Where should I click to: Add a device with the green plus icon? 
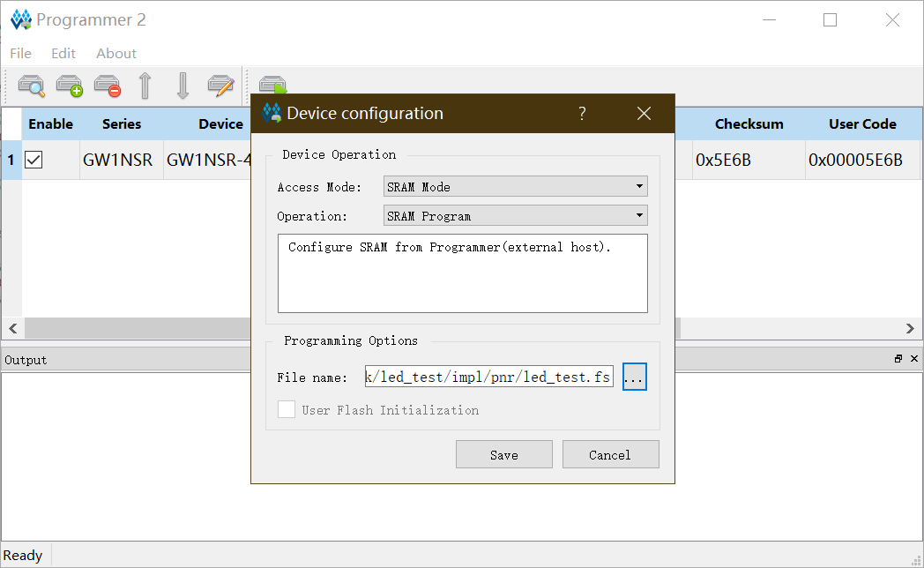pyautogui.click(x=70, y=86)
